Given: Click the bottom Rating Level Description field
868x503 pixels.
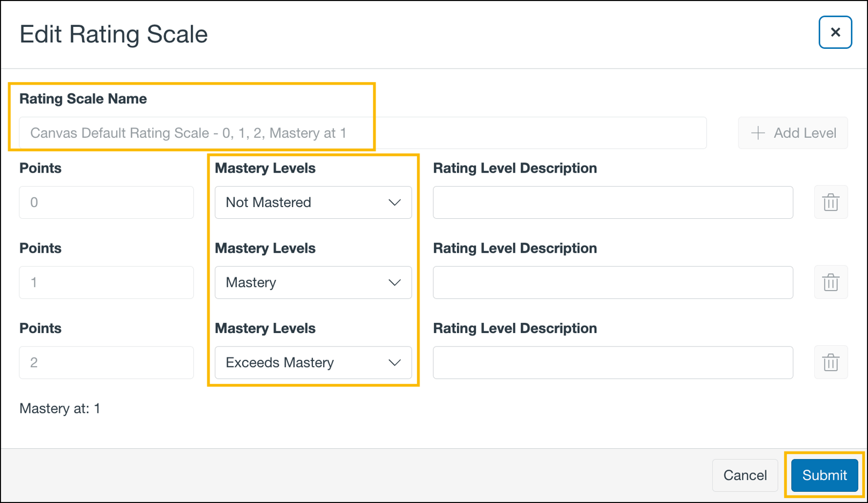Looking at the screenshot, I should click(612, 363).
